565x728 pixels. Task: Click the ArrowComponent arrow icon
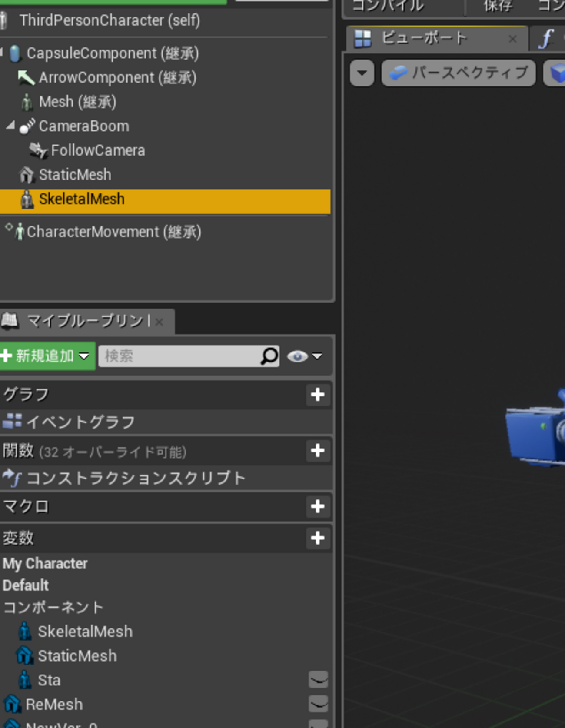(x=26, y=78)
